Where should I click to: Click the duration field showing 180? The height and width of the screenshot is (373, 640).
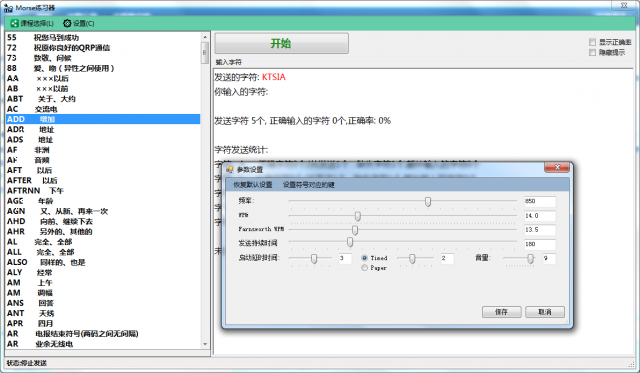tap(540, 244)
